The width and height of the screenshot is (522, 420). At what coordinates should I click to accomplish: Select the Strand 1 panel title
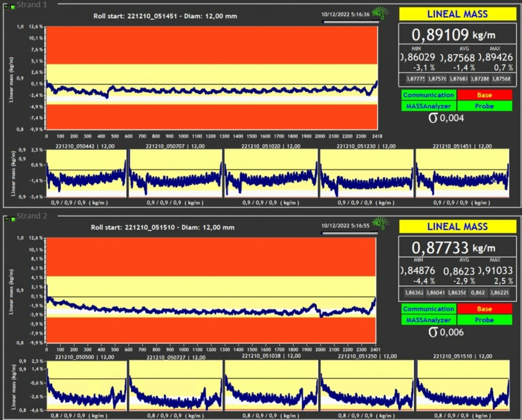pos(32,4)
